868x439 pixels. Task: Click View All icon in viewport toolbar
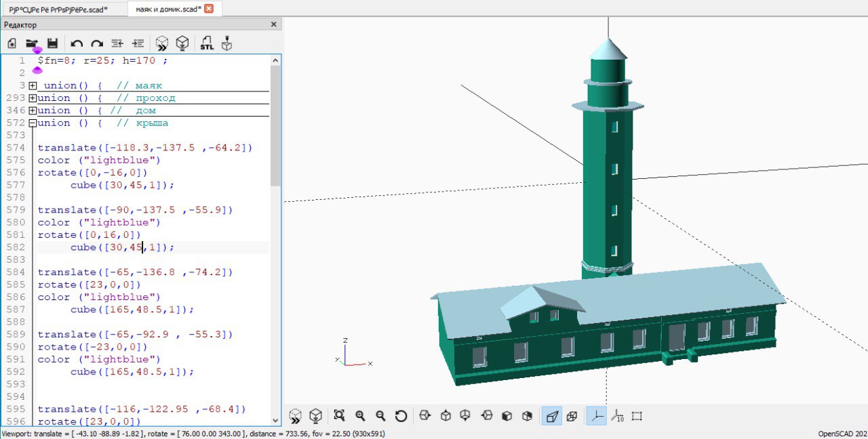click(340, 416)
